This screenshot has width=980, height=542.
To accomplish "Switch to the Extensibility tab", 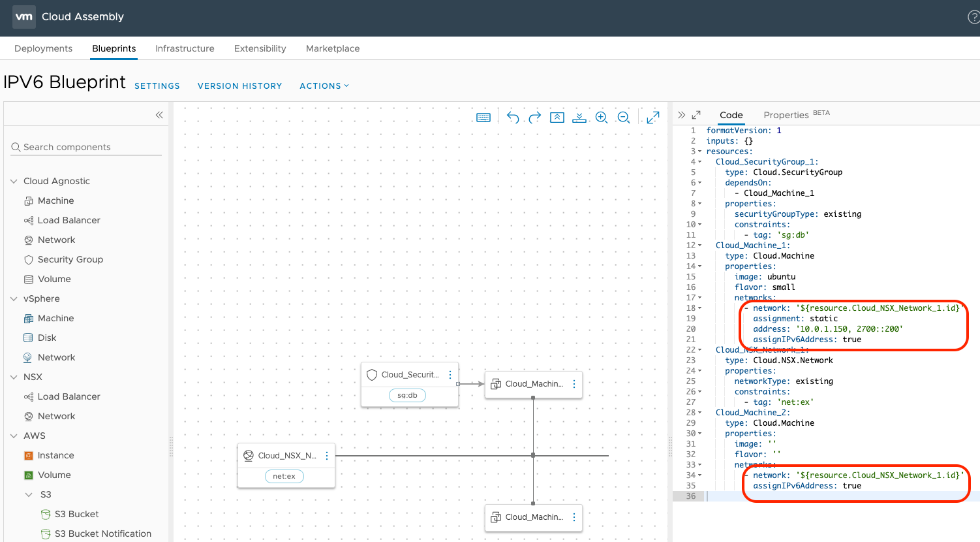I will (260, 48).
